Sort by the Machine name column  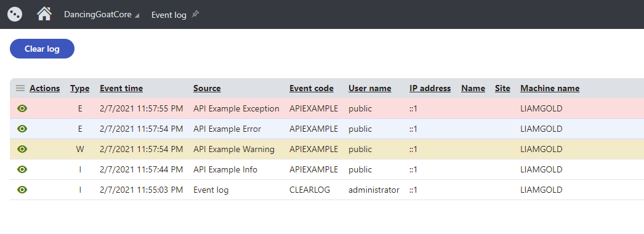click(x=550, y=88)
